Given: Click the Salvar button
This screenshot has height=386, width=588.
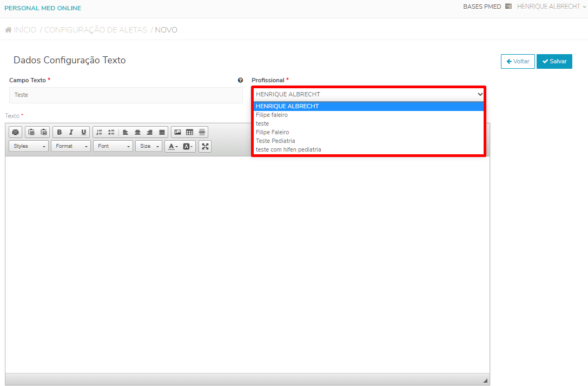Looking at the screenshot, I should [554, 62].
